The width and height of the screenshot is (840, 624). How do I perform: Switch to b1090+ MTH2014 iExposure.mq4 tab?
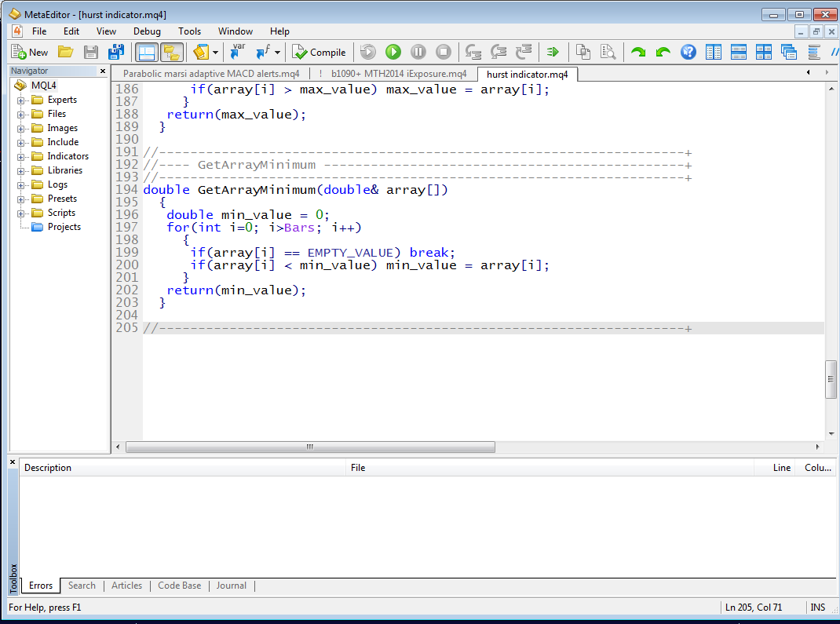click(x=398, y=74)
